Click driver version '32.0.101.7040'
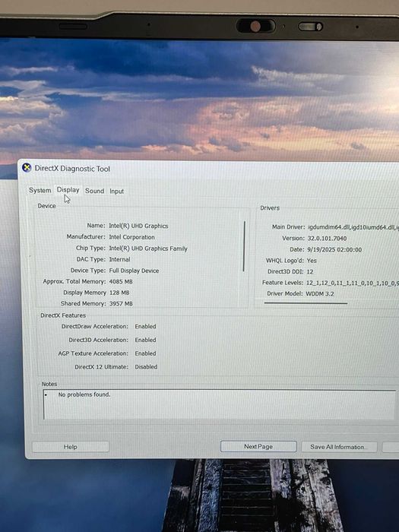The height and width of the screenshot is (532, 399). pos(327,239)
